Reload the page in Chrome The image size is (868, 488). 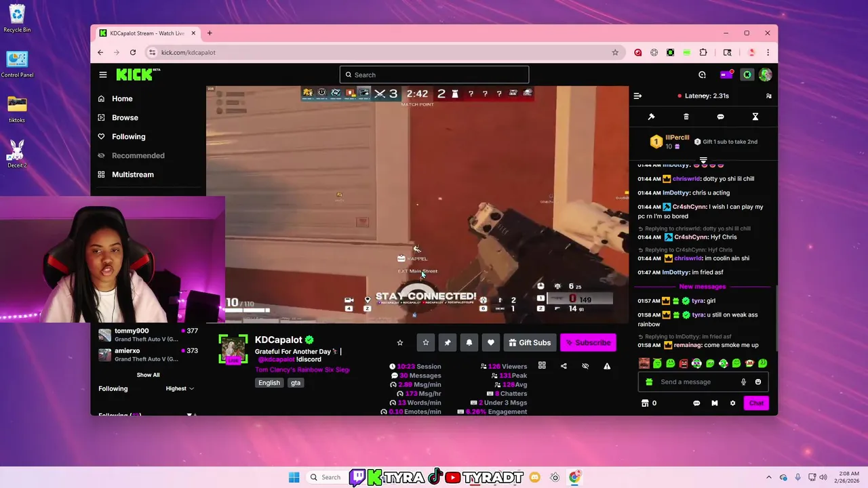point(133,52)
